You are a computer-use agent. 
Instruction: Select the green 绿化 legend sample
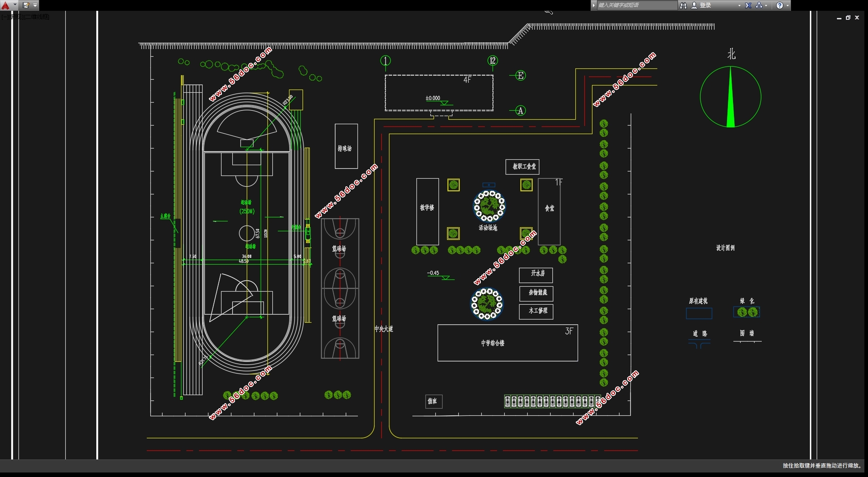(x=746, y=312)
